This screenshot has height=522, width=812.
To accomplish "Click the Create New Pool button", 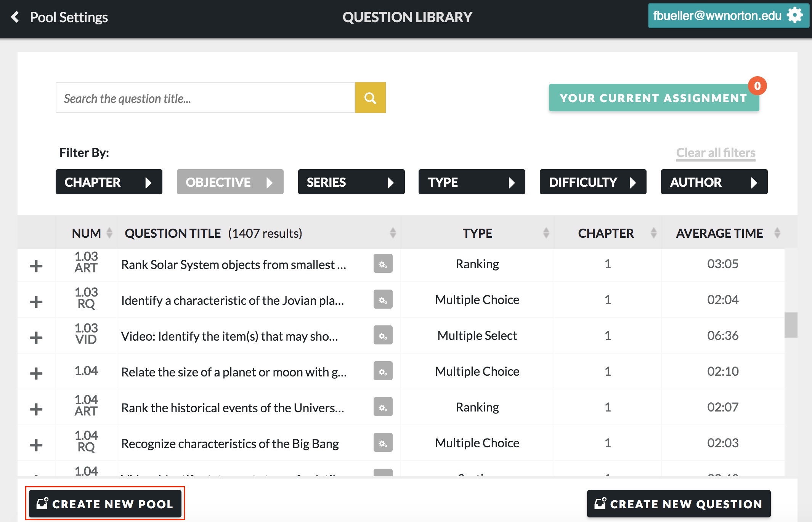I will tap(105, 504).
